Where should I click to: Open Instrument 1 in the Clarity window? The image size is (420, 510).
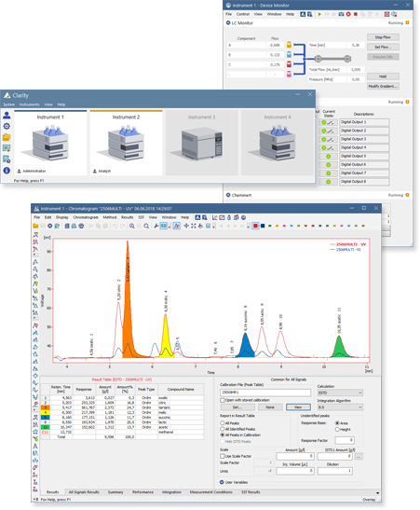click(50, 143)
